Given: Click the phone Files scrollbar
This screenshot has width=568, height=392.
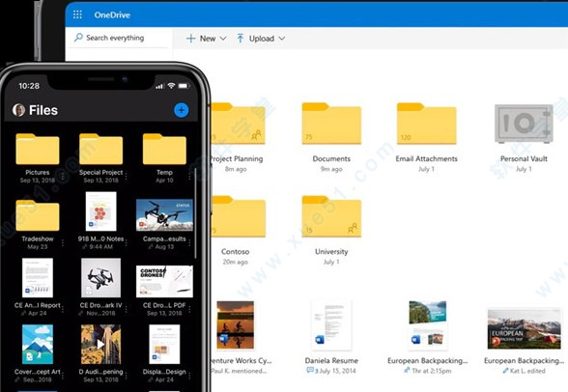Looking at the screenshot, I should (x=195, y=213).
